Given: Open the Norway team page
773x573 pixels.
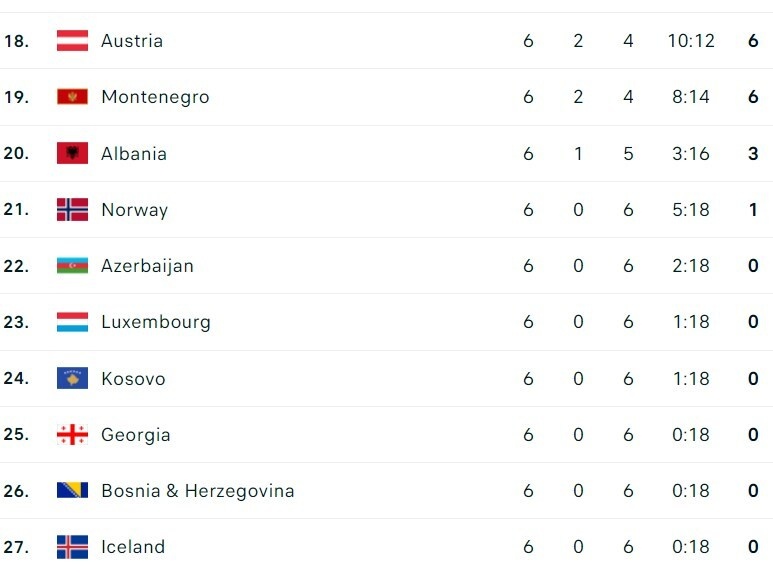Looking at the screenshot, I should (x=135, y=210).
